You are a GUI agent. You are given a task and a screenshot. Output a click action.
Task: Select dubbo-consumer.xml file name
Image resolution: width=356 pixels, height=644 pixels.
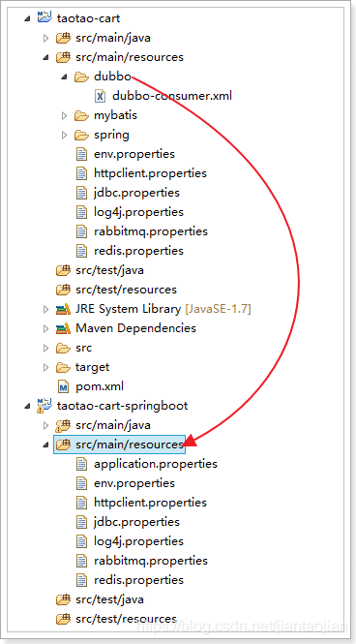tap(172, 96)
